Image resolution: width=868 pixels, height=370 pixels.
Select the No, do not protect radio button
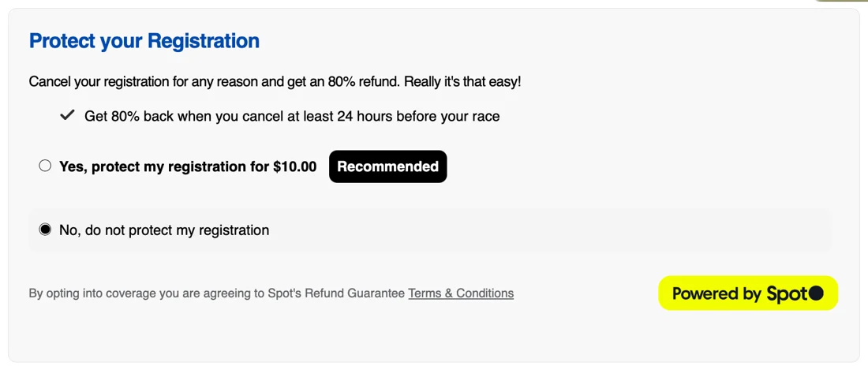[x=45, y=230]
